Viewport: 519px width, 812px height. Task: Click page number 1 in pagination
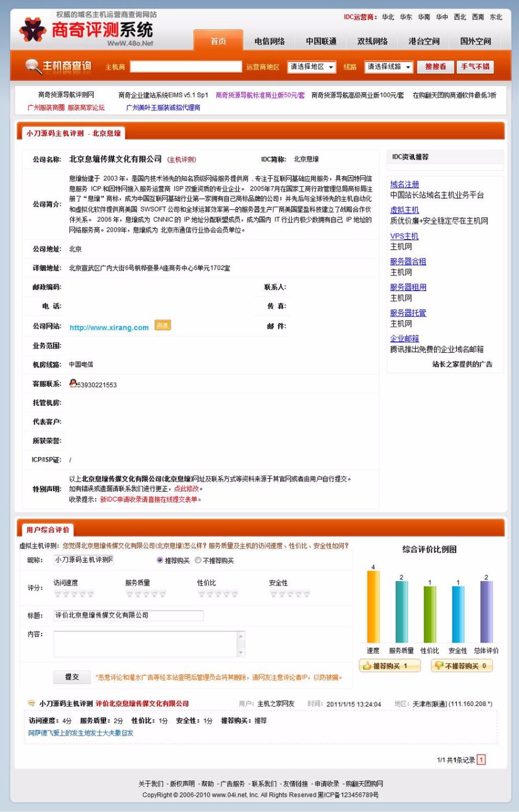pos(482,760)
